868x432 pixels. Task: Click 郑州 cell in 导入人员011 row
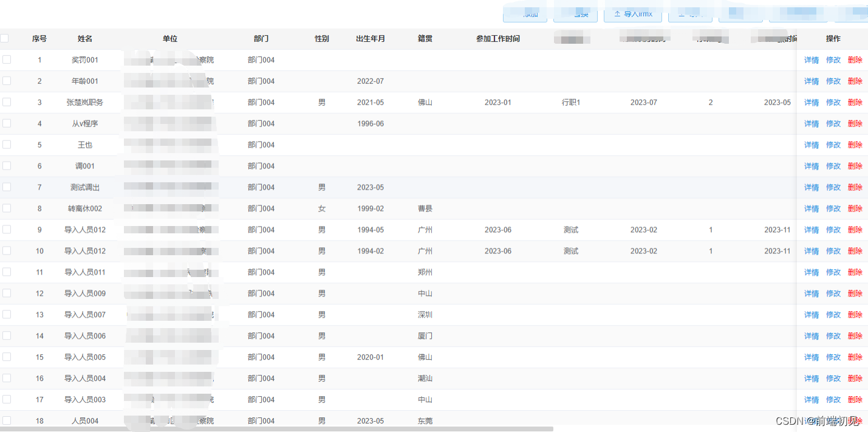pos(425,273)
